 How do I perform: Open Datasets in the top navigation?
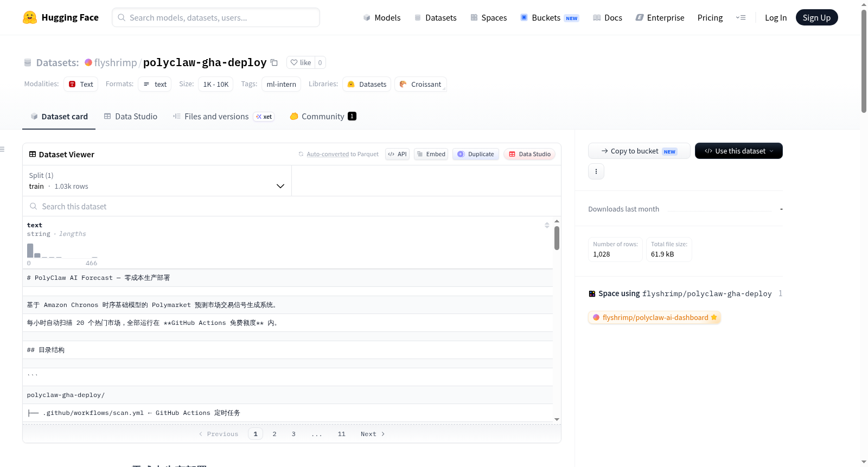tap(435, 18)
